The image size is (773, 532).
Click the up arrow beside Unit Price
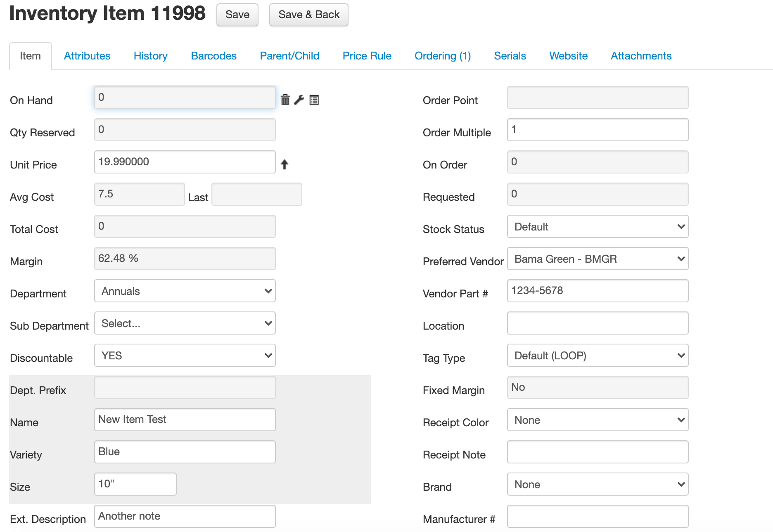click(285, 164)
